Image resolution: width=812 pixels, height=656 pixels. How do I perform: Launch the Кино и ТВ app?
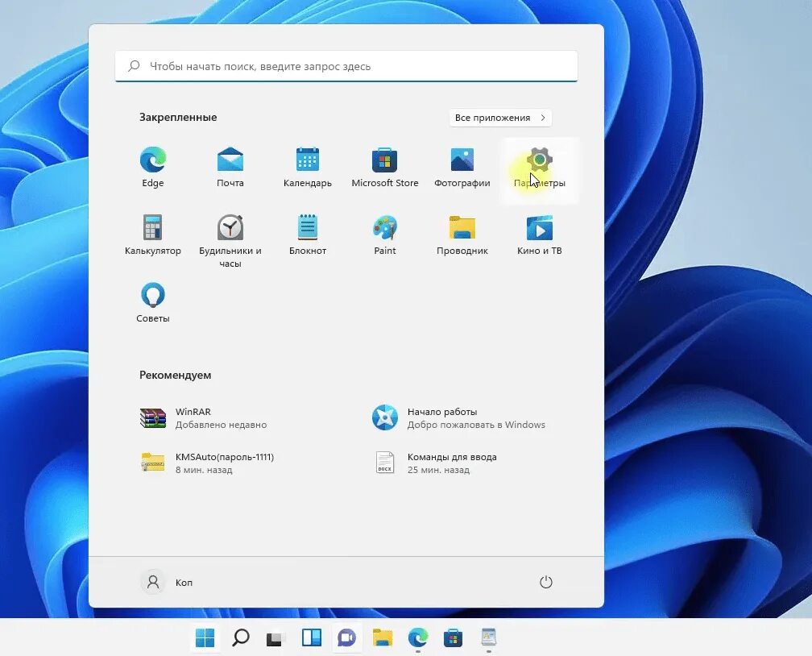[x=540, y=235]
